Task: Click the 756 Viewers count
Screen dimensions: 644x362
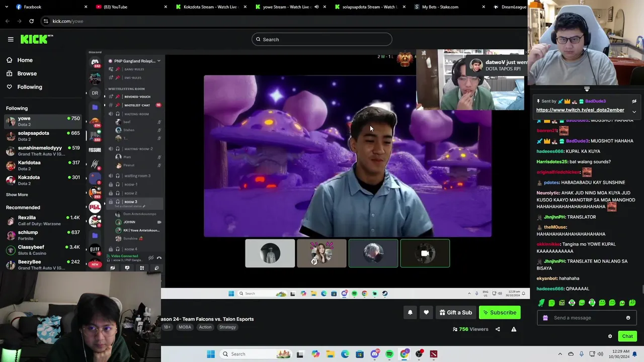Action: 470,329
